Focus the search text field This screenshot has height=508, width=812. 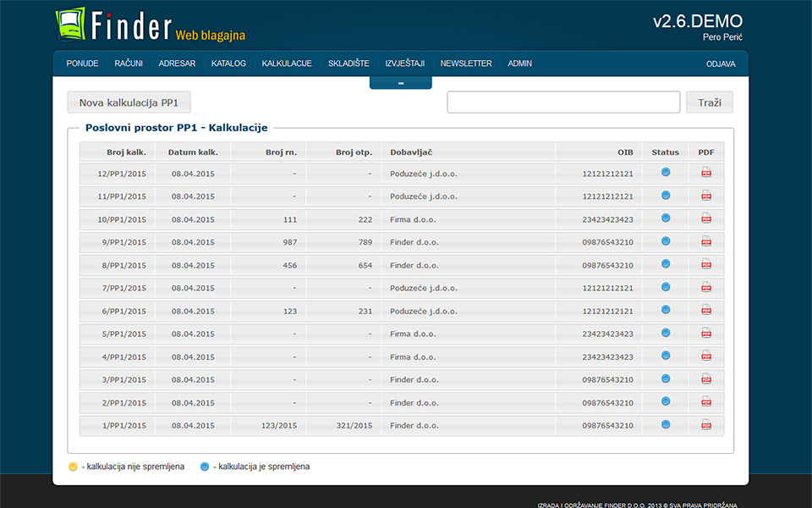(563, 102)
